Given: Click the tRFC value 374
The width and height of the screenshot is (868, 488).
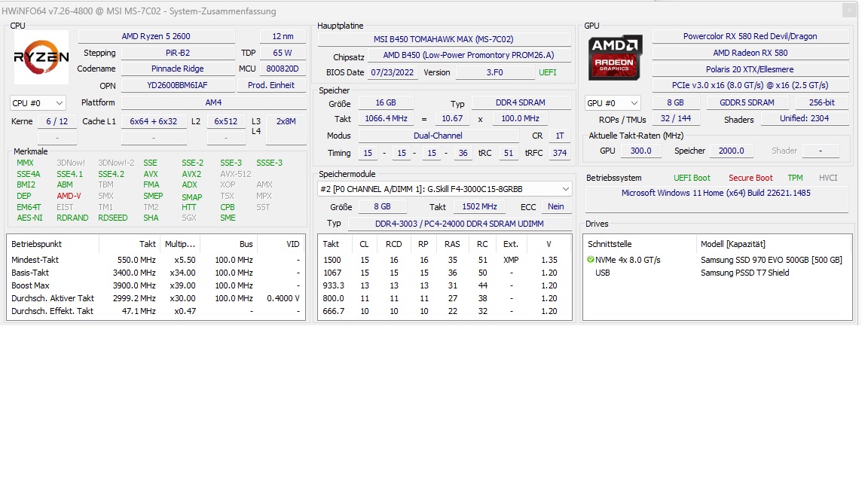Looking at the screenshot, I should tap(560, 153).
